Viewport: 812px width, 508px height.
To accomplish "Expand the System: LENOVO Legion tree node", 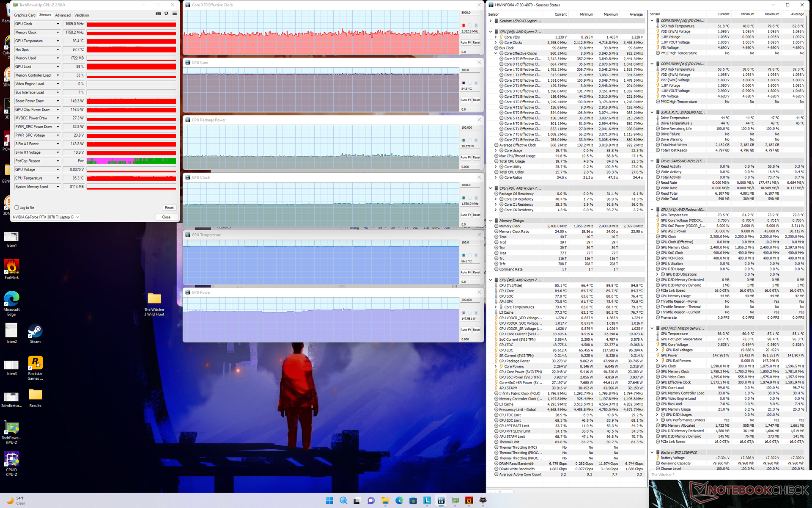I will [491, 21].
